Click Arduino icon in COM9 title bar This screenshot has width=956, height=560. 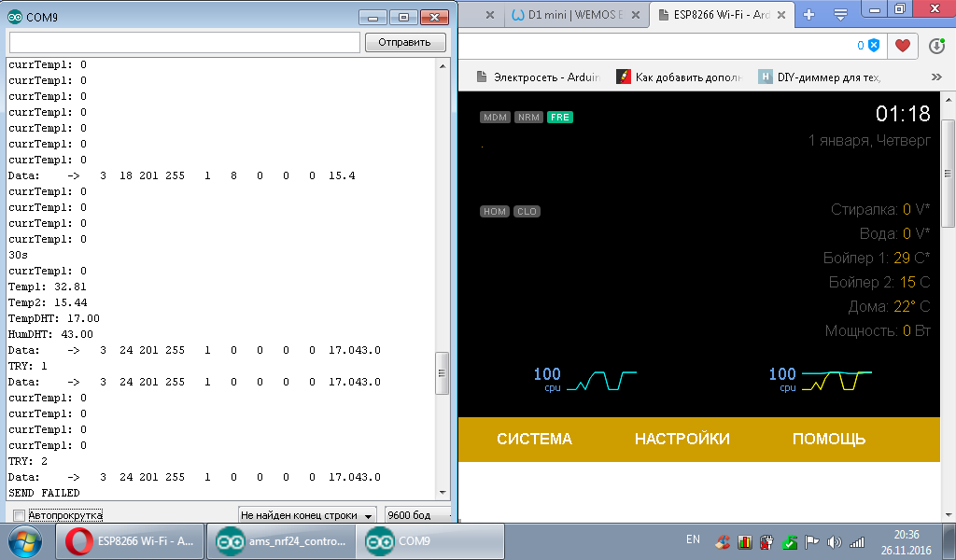[15, 17]
